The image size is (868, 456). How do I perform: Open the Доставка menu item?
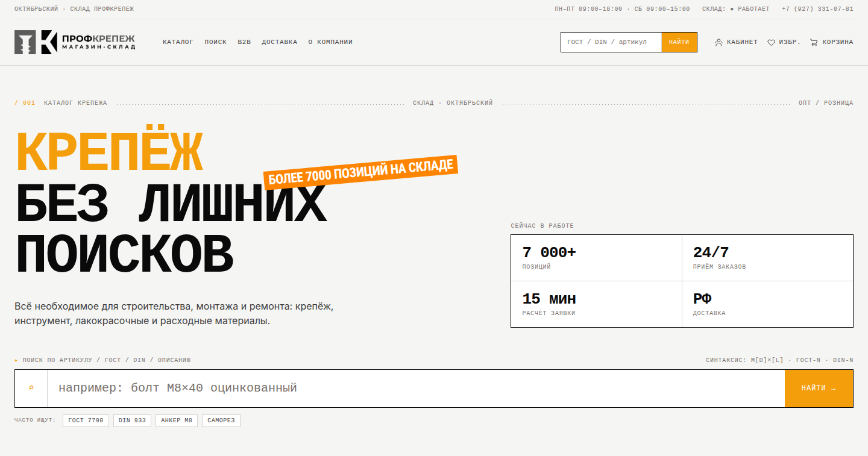pyautogui.click(x=280, y=42)
